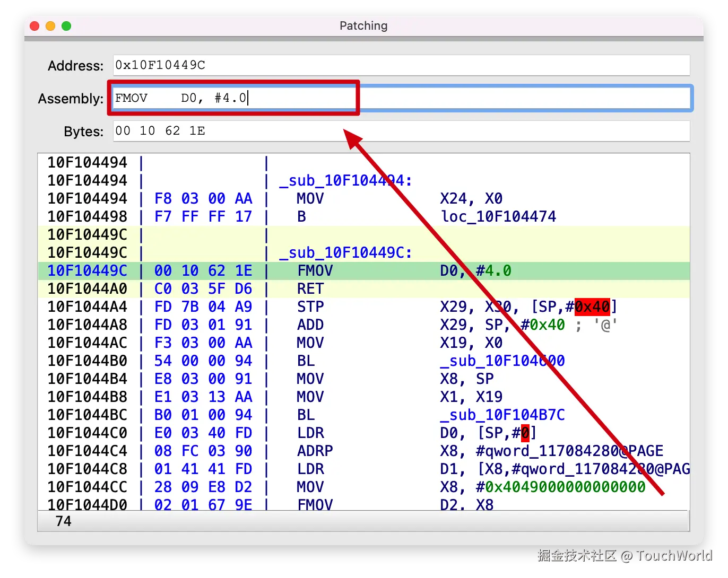
Task: Click address 10F1044B0 in the listing
Action: click(88, 361)
